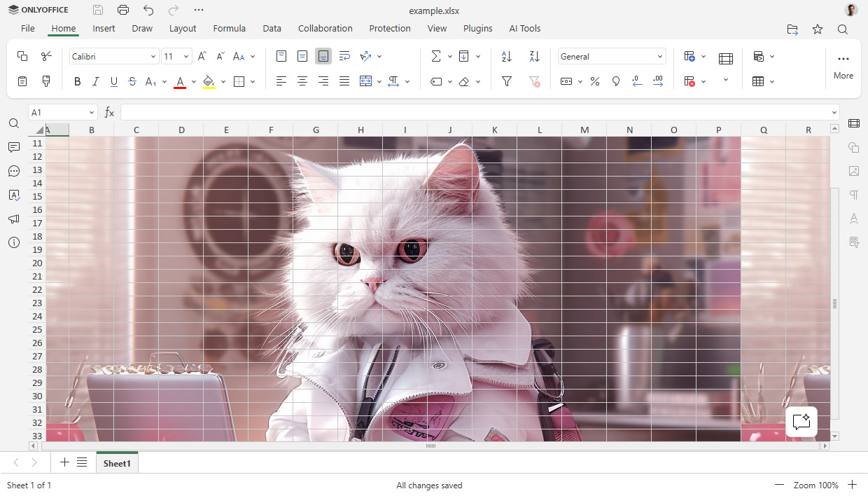Screen dimensions: 868x496
Task: Sort ascending A to Z
Action: [x=507, y=56]
